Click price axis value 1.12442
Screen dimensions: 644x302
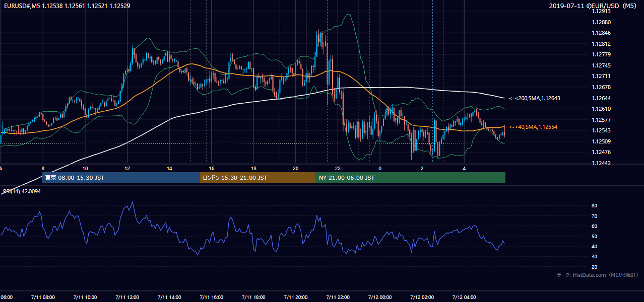point(602,163)
